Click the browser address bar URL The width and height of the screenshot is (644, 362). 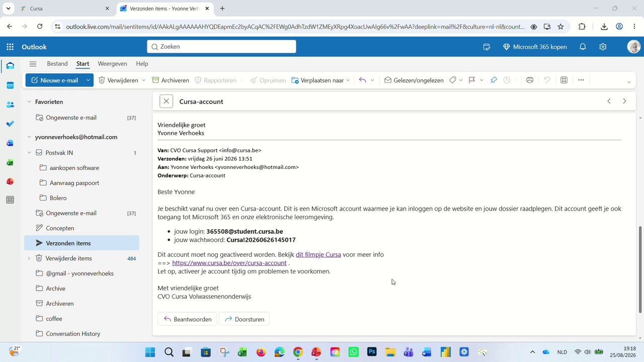[295, 27]
